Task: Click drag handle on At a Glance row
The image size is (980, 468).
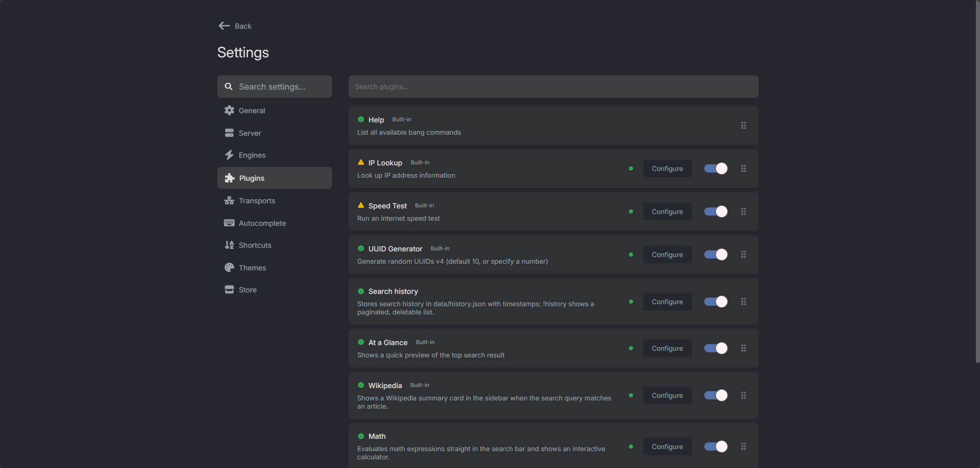Action: pos(743,348)
